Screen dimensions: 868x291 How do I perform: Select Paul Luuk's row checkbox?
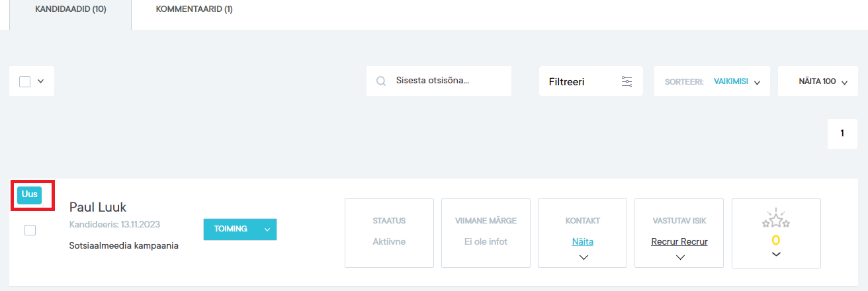tap(30, 230)
